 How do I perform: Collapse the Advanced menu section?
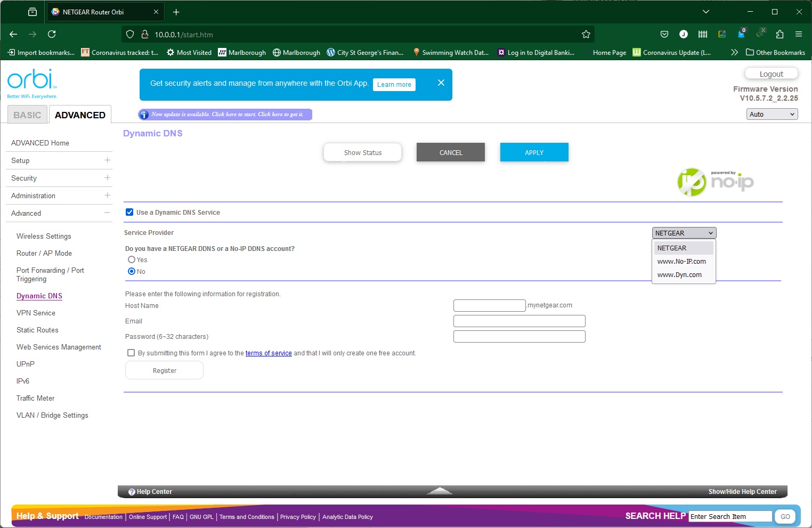click(107, 213)
